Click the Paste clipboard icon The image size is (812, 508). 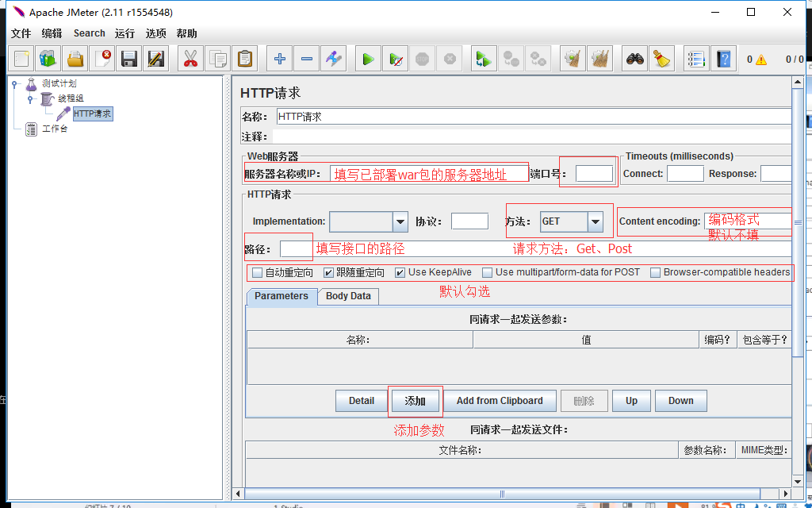244,59
